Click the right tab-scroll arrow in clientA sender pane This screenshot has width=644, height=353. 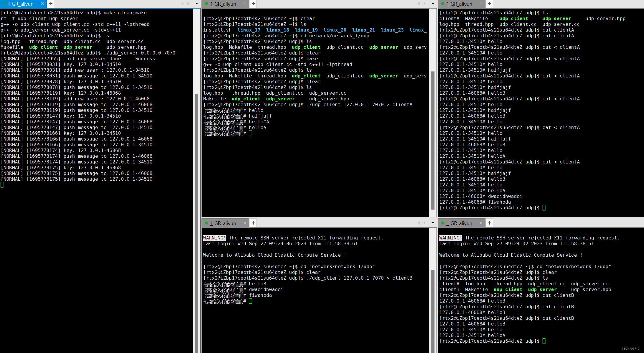pyautogui.click(x=424, y=4)
